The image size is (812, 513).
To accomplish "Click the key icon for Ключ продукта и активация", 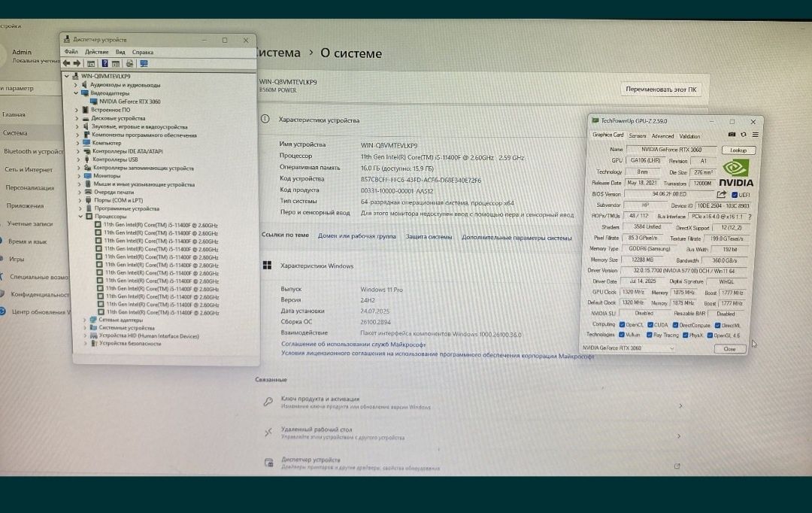I will click(268, 402).
